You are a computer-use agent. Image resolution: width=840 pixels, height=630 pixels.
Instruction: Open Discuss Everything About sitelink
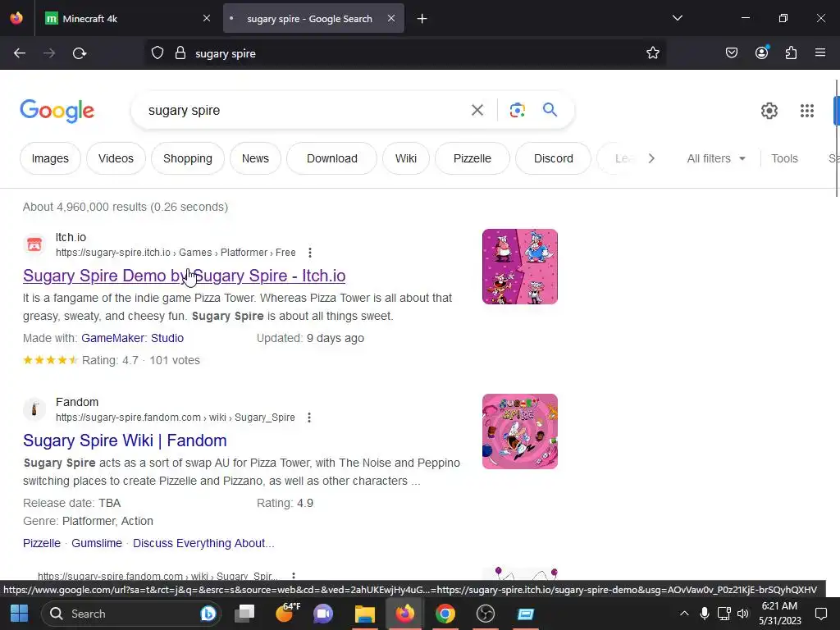(203, 543)
